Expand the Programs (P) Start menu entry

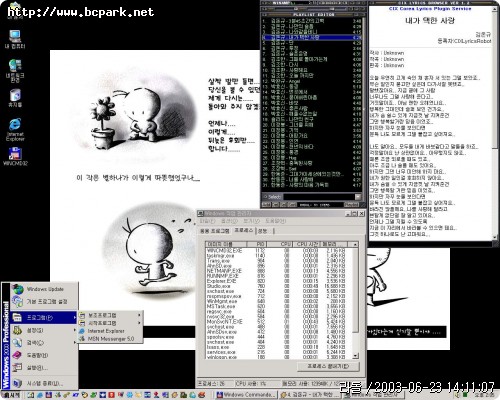[x=44, y=317]
